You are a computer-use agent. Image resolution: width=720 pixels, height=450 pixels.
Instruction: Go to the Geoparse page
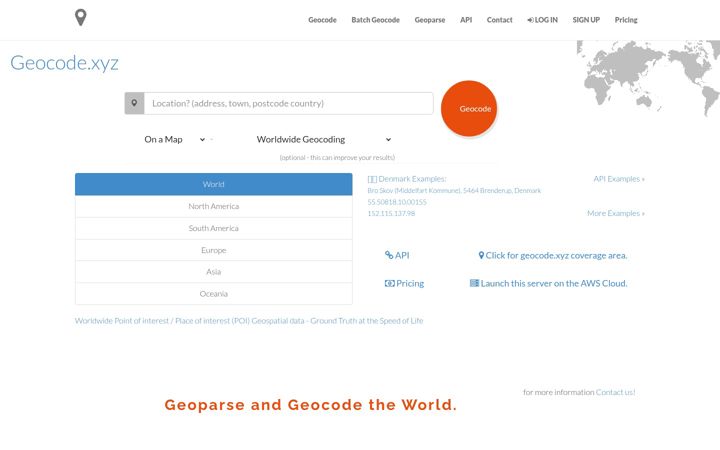pos(430,20)
